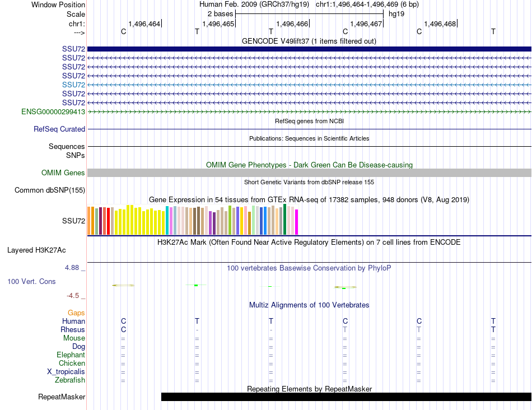This screenshot has width=532, height=410.
Task: Open the OMIM Gene Phenotypes green title
Action: (309, 165)
